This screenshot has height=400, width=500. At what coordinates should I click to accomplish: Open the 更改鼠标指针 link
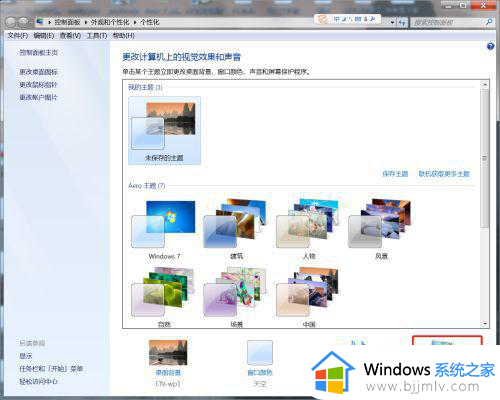click(x=38, y=85)
